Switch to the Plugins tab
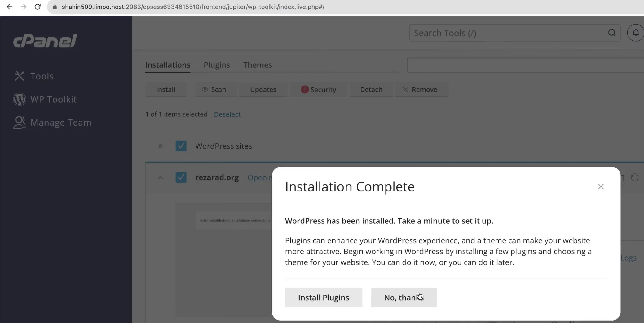The height and width of the screenshot is (323, 644). click(217, 65)
